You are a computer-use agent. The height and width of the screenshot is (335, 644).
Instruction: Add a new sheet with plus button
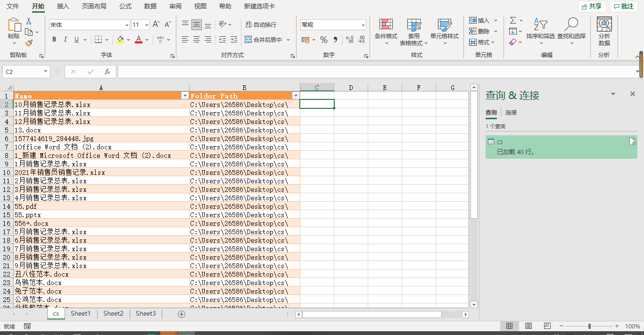click(182, 314)
